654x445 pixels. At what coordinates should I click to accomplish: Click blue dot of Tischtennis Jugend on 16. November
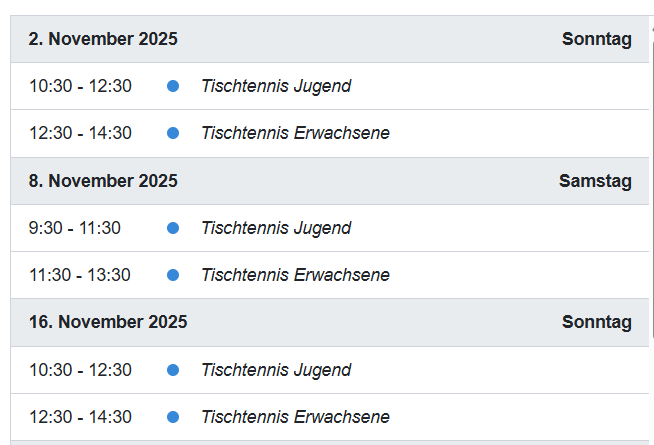173,370
